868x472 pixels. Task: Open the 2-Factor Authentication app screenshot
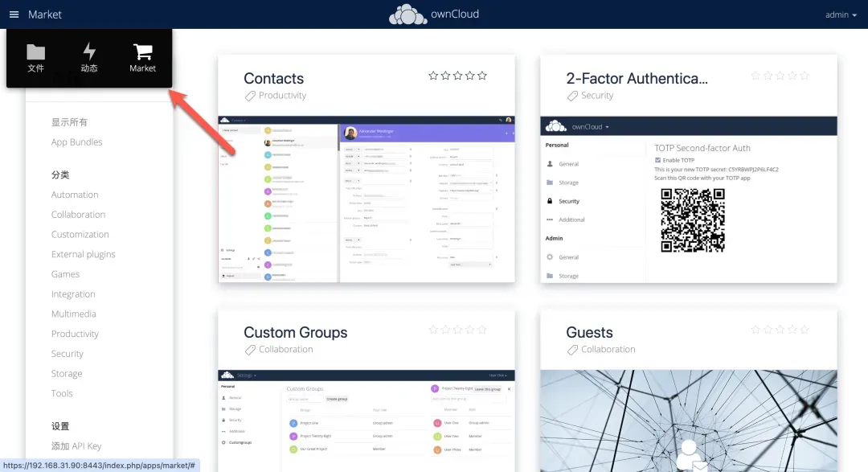pyautogui.click(x=689, y=199)
